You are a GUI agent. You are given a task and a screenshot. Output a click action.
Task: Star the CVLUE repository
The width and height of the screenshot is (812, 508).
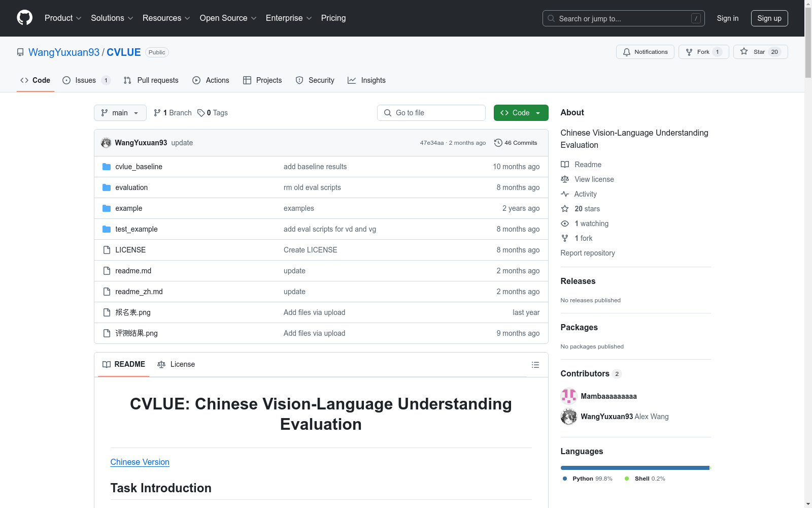(760, 52)
